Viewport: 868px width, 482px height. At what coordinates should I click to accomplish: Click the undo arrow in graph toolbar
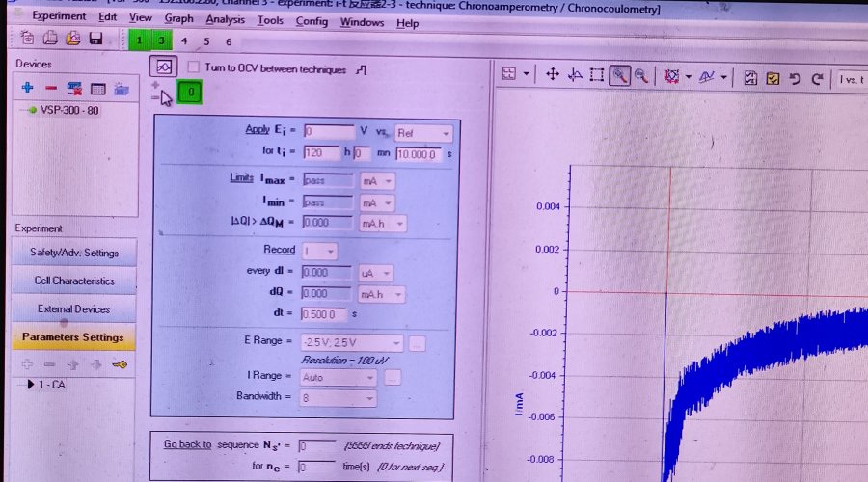coord(795,78)
